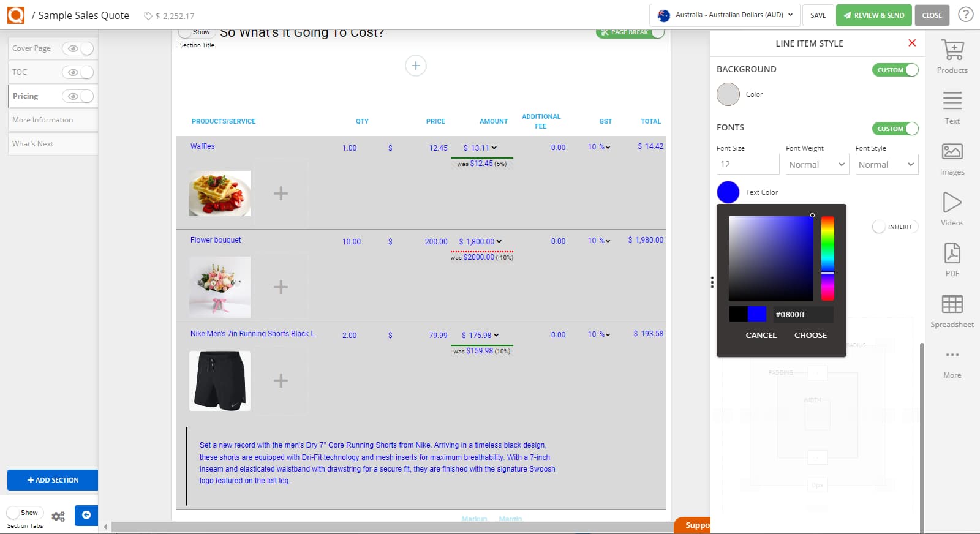Click the hex color #0800ff field
The image size is (980, 534).
803,314
